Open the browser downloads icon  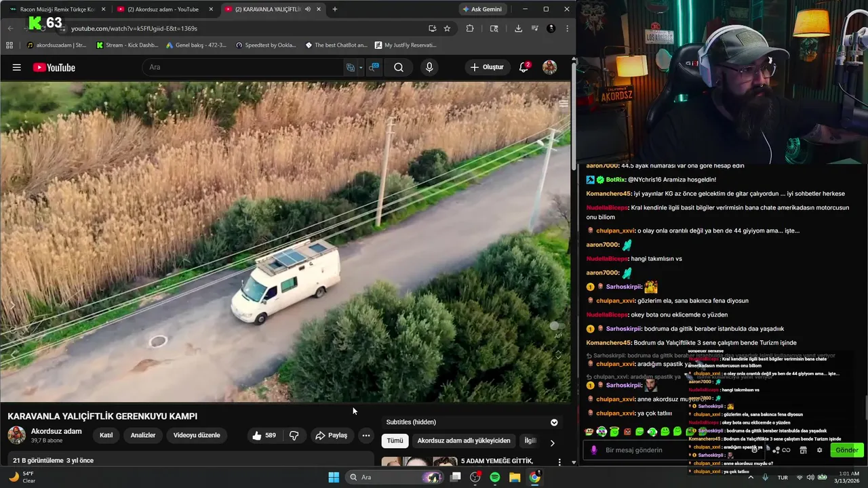[518, 28]
